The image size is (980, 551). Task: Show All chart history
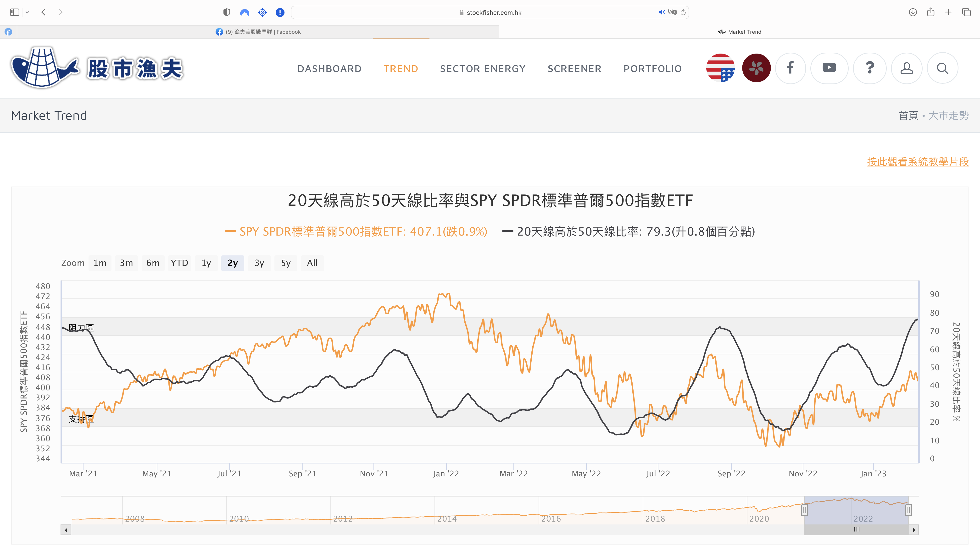[312, 263]
